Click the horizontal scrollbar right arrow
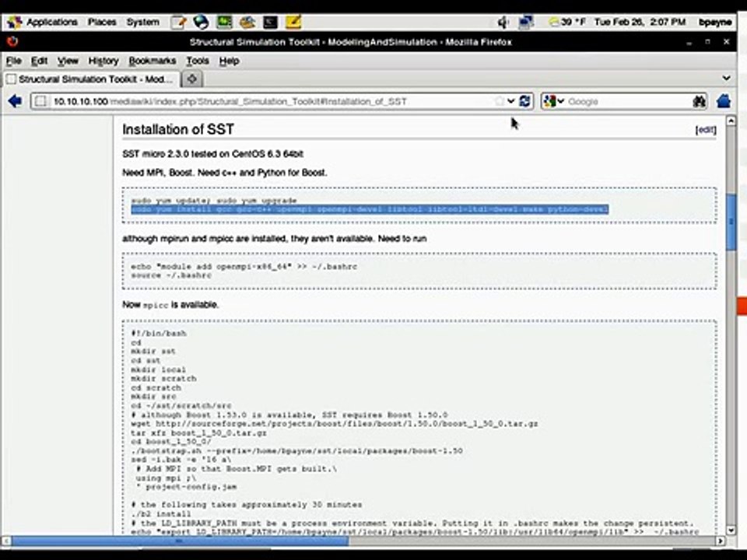This screenshot has height=560, width=747. [721, 541]
